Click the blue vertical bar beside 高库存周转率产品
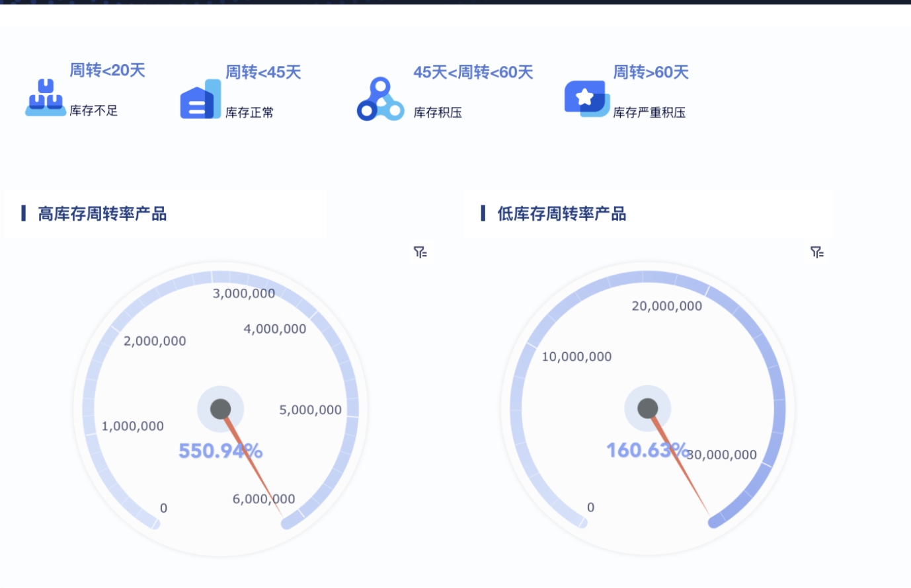Viewport: 911px width, 588px height. (x=24, y=213)
